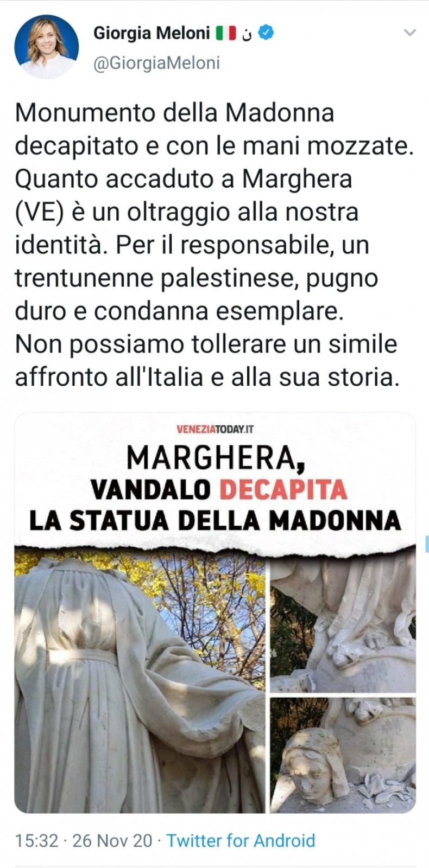Click the LA STATUA DELLA MADONNA headline line
Viewport: 429px width, 868px height.
(215, 520)
